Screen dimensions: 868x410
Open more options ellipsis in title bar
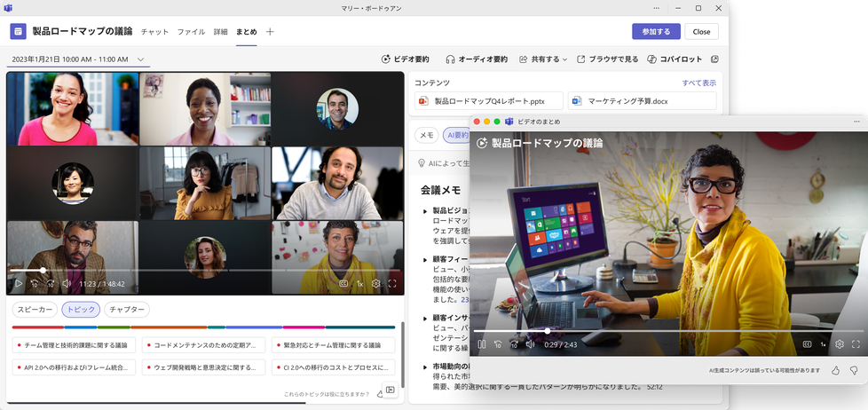click(x=656, y=8)
